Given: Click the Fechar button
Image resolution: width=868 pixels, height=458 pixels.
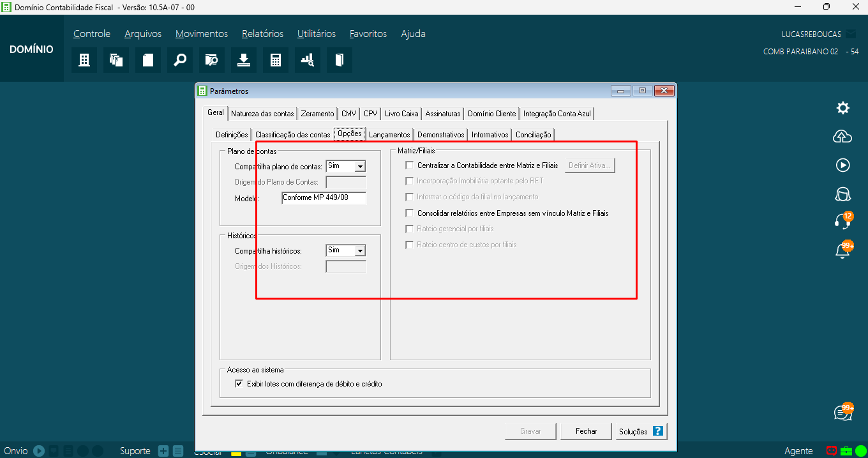Looking at the screenshot, I should point(586,431).
